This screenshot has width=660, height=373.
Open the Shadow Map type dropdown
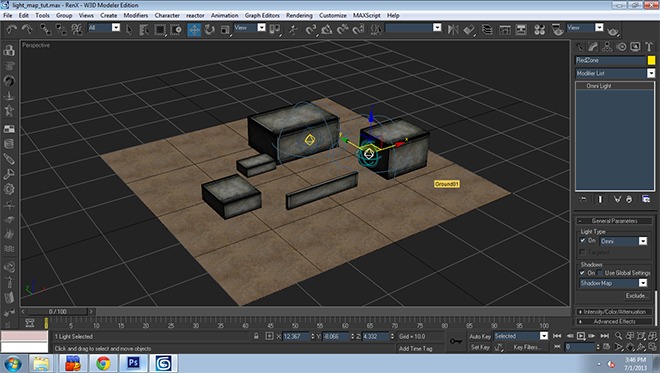tap(613, 283)
